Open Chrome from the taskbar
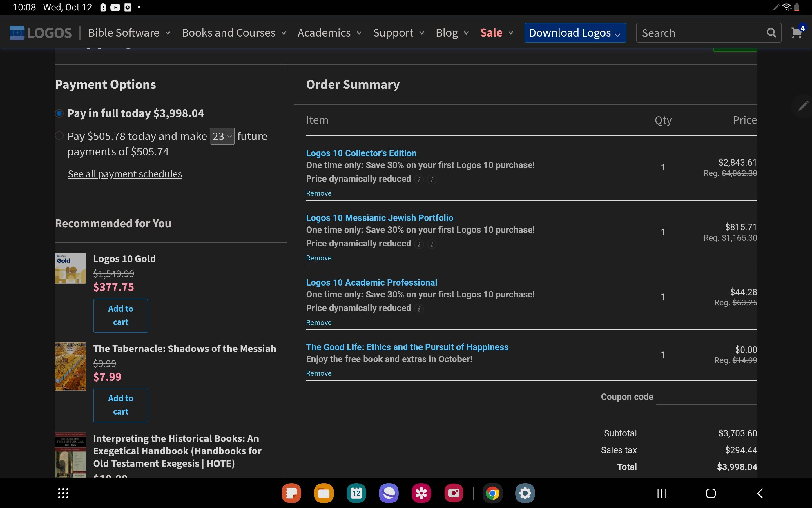Viewport: 812px width, 508px height. [492, 493]
